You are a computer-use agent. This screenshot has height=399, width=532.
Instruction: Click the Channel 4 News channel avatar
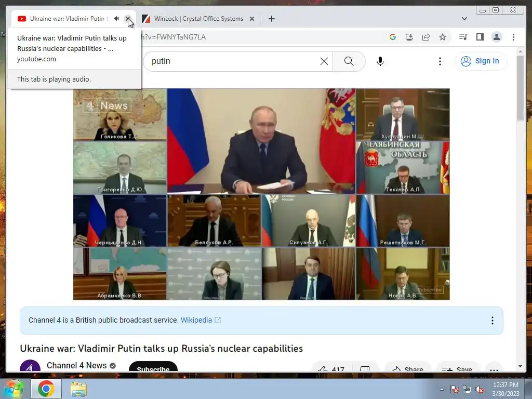point(30,366)
